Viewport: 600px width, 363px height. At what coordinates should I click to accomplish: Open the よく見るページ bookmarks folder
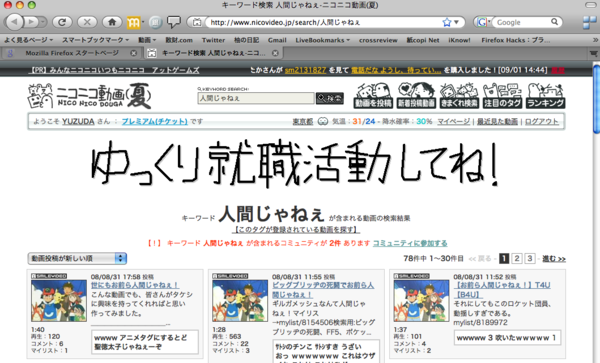(28, 40)
